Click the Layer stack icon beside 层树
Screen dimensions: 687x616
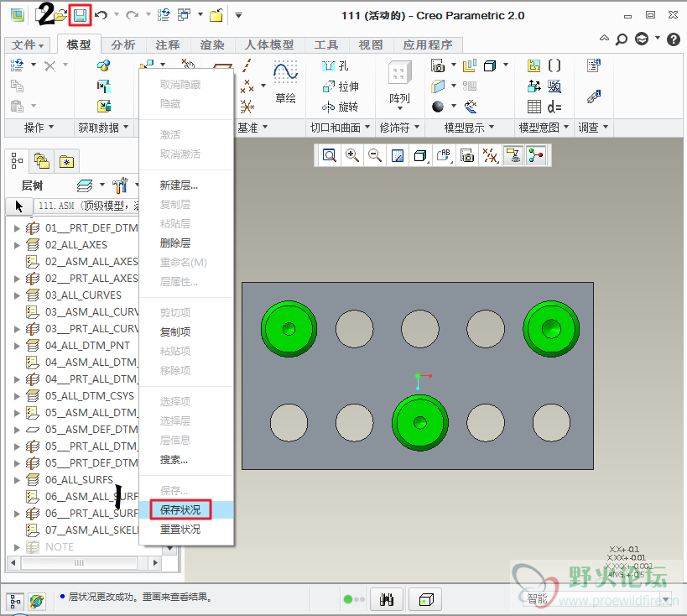click(85, 185)
